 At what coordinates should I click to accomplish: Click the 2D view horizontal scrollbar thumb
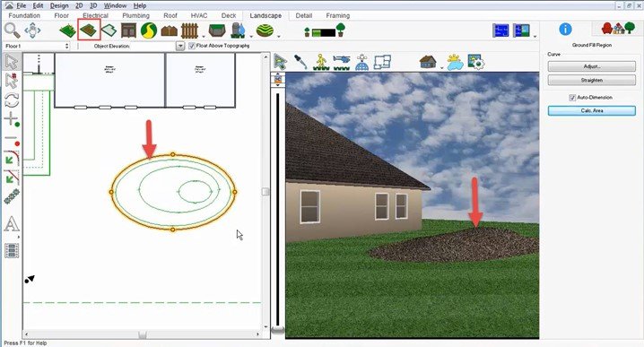pos(142,334)
